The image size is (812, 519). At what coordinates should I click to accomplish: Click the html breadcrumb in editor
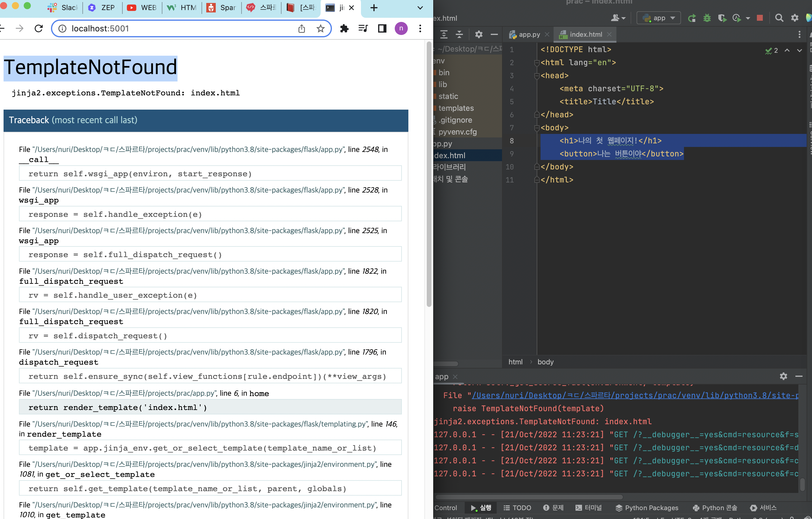coord(515,362)
